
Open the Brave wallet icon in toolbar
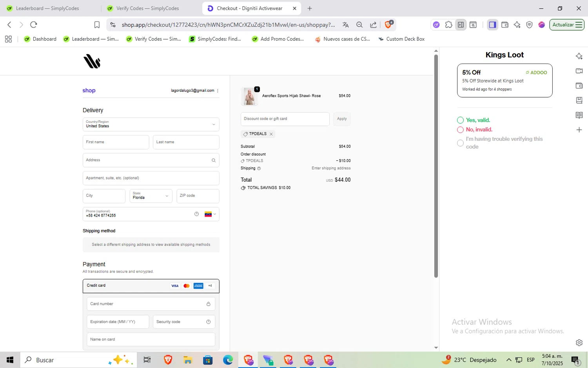click(x=505, y=25)
